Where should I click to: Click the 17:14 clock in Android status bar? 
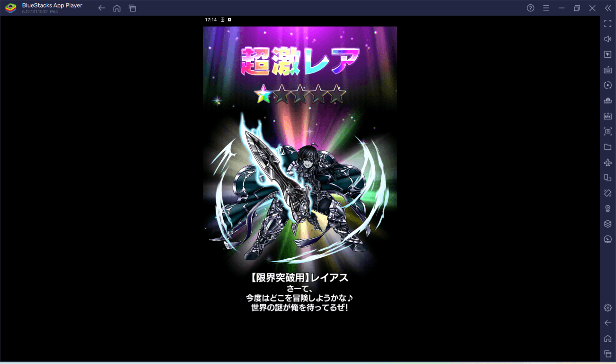click(x=211, y=20)
